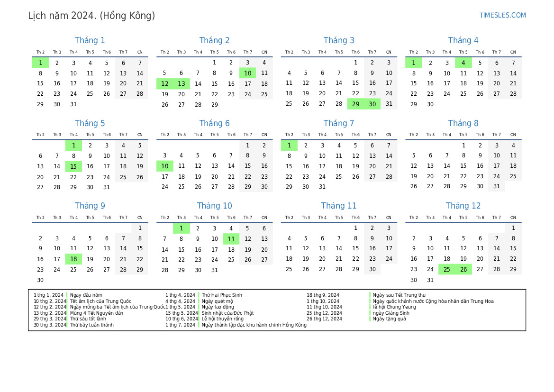Click highlighted day 25 in Tháng 12
Viewport: 554px width, 392px height.
[446, 269]
